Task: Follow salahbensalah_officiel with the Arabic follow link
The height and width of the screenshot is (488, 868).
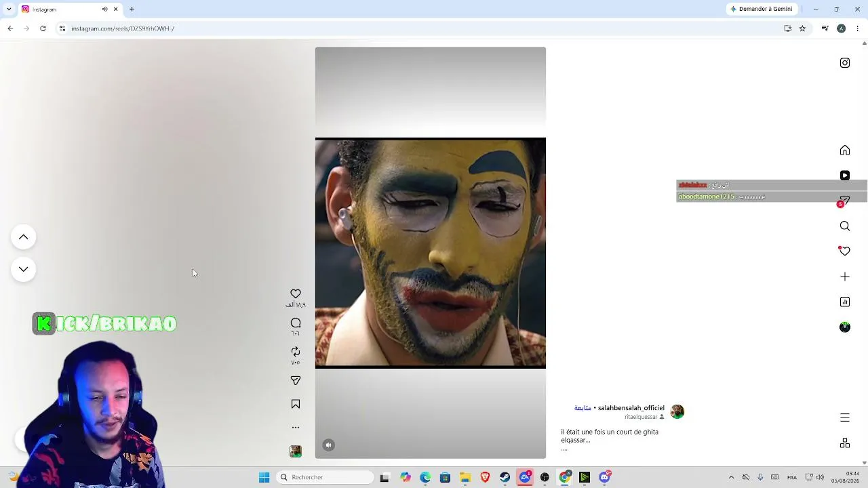Action: tap(583, 408)
